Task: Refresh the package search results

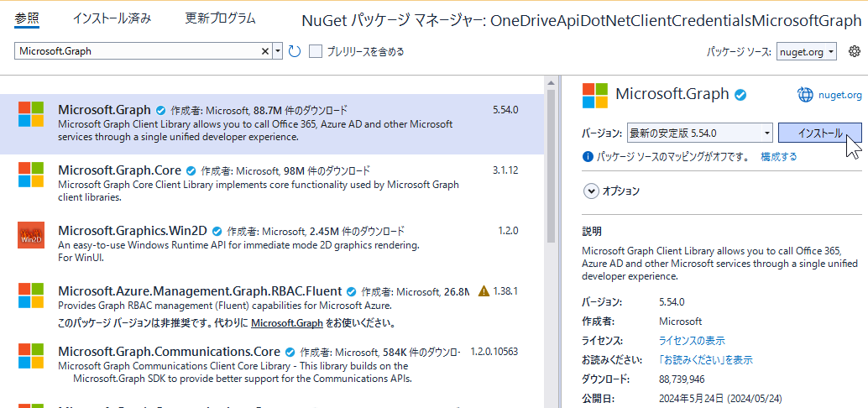Action: (295, 51)
